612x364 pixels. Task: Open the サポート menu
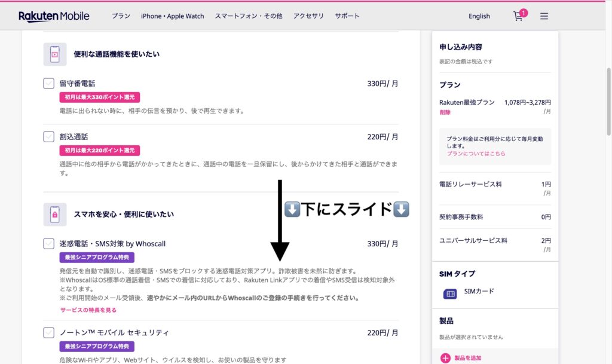pyautogui.click(x=347, y=16)
